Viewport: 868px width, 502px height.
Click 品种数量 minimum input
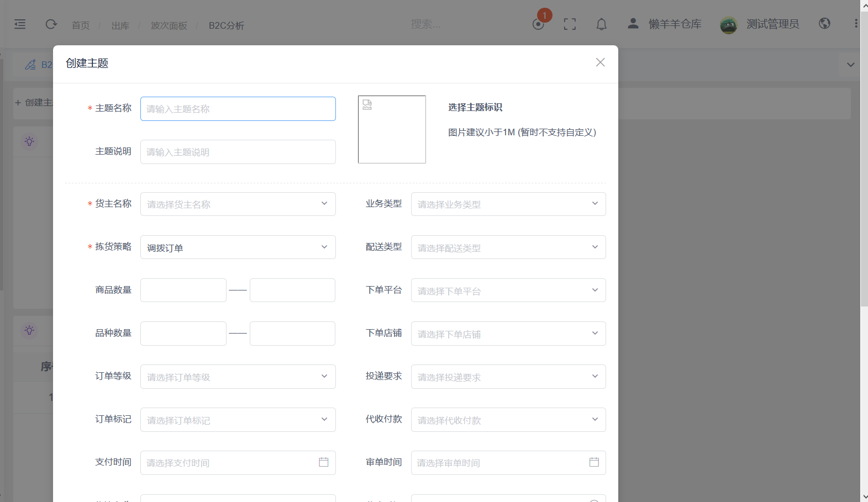pyautogui.click(x=183, y=334)
